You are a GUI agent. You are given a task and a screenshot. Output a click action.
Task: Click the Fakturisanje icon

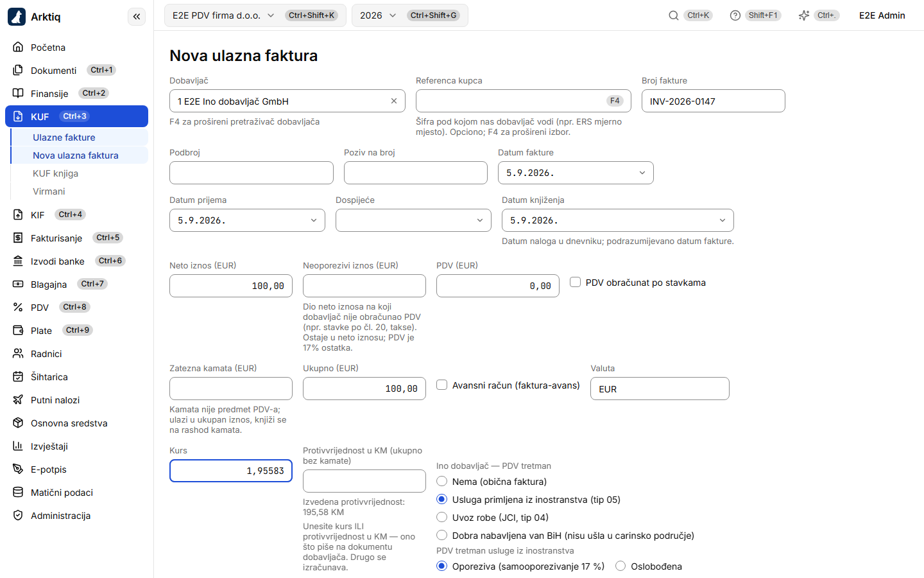[18, 238]
